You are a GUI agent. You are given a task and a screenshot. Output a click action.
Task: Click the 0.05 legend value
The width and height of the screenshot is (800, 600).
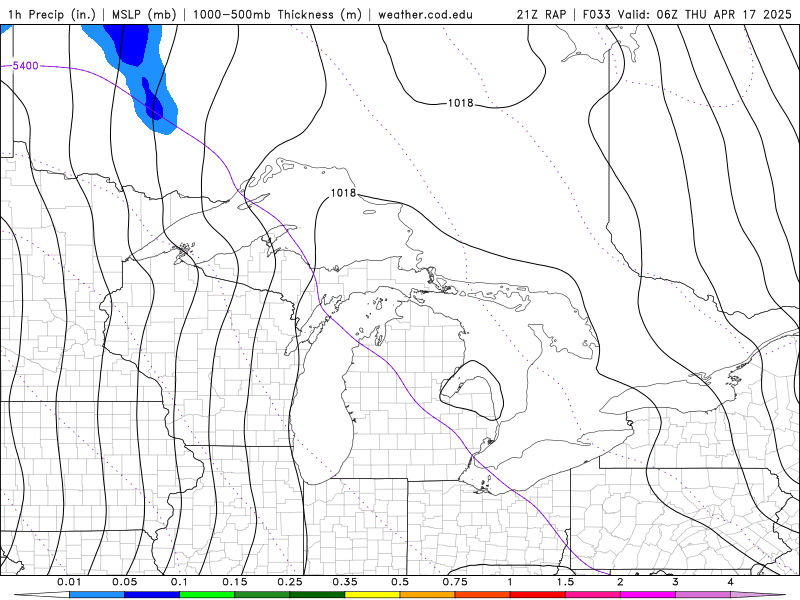tap(124, 582)
